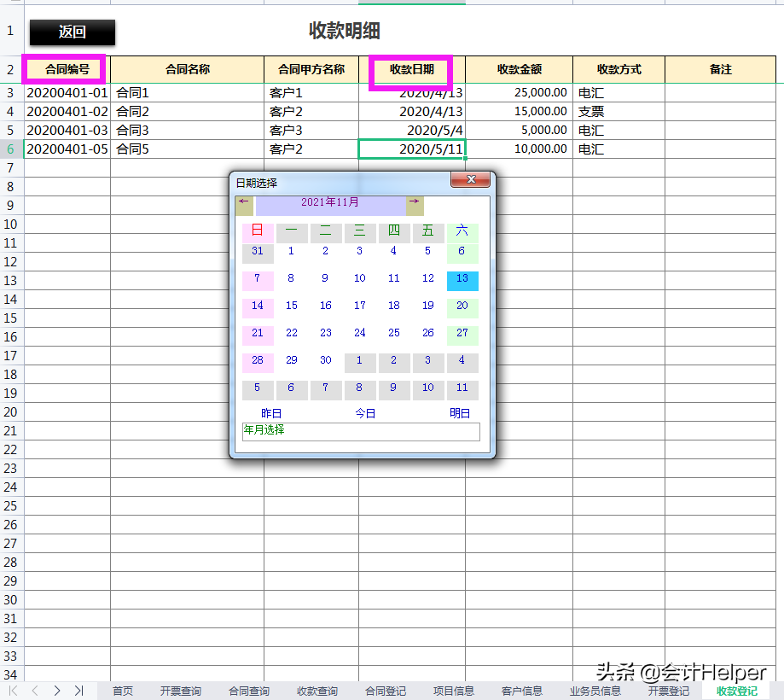The width and height of the screenshot is (784, 700).
Task: Switch to the 合同查询 sheet tab
Action: tap(249, 691)
